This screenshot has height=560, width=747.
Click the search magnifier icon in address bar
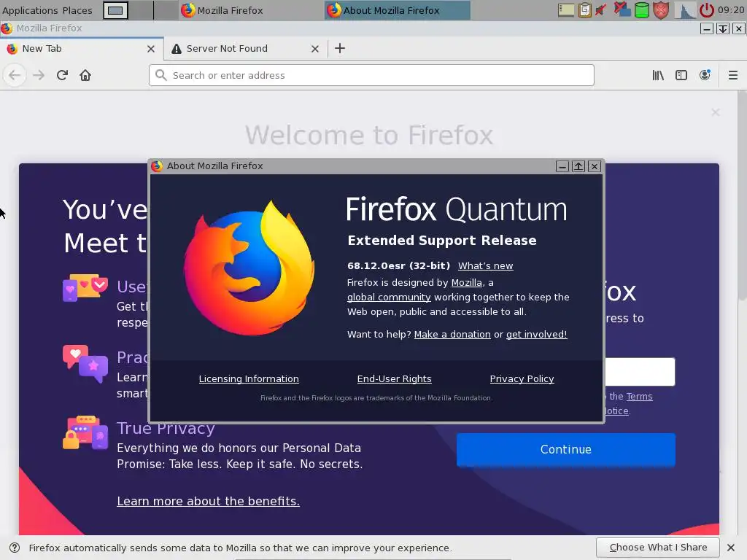point(161,75)
